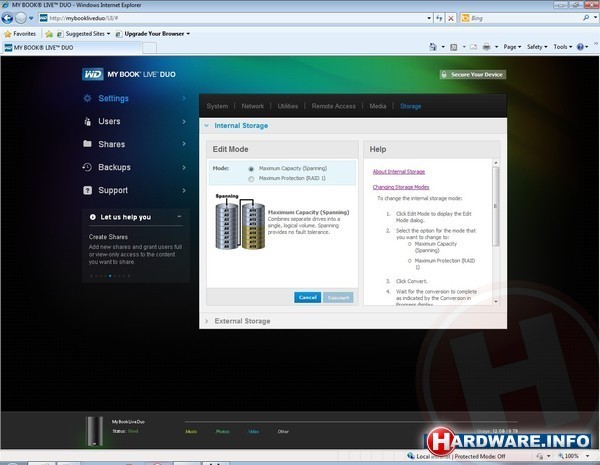Viewport: 600px width, 465px height.
Task: Switch to the Media tab
Action: (x=378, y=106)
